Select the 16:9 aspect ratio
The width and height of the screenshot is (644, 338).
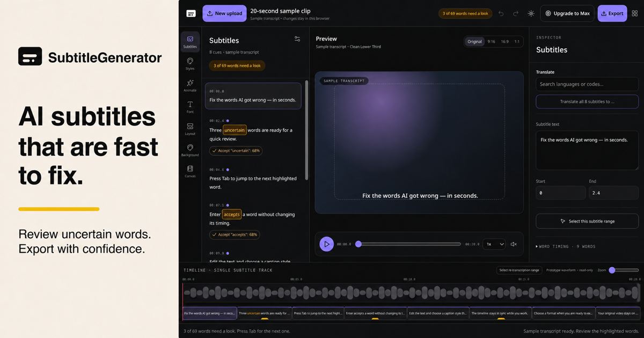point(505,41)
